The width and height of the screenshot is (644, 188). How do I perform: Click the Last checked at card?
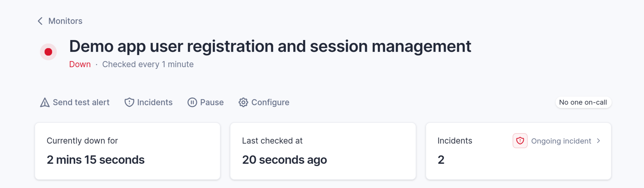tap(323, 151)
